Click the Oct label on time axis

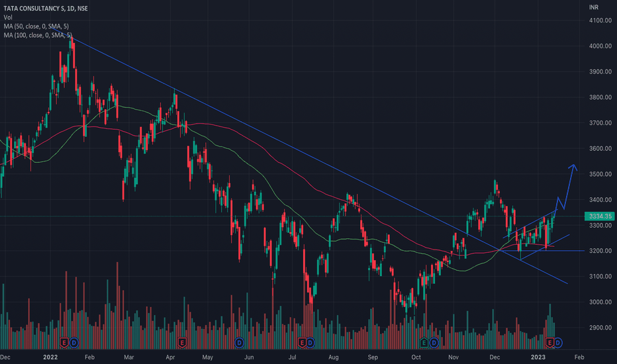click(x=416, y=357)
